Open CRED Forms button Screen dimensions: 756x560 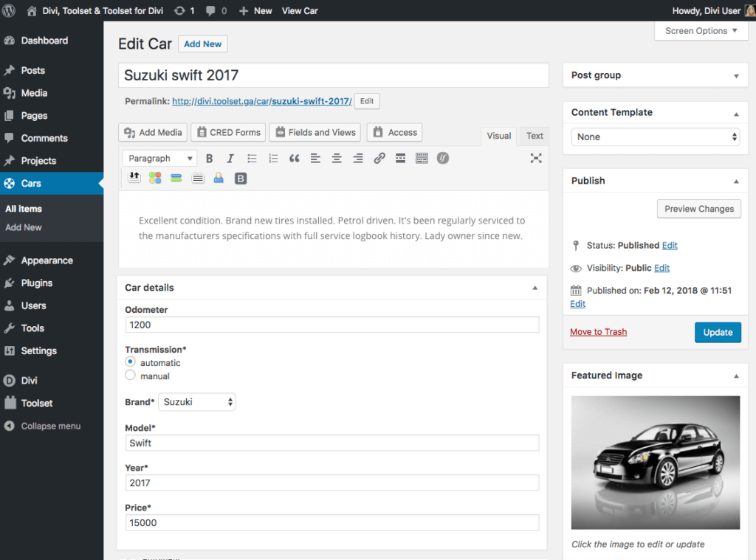(229, 132)
